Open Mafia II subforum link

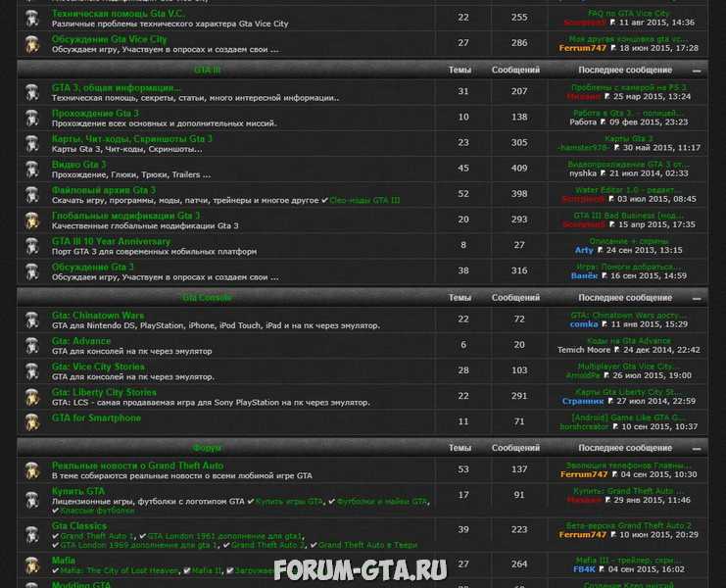pyautogui.click(x=206, y=571)
